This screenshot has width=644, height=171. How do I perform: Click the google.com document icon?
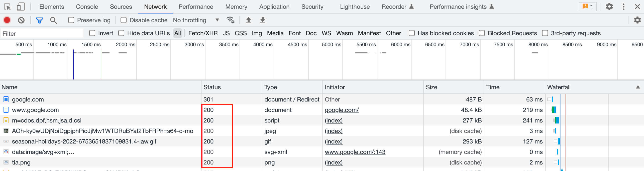[x=6, y=99]
